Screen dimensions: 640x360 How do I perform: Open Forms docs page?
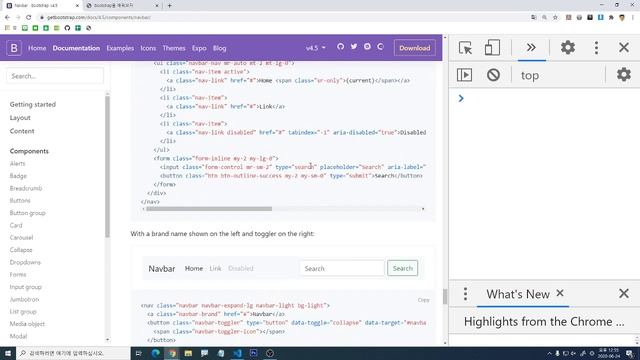pyautogui.click(x=18, y=275)
